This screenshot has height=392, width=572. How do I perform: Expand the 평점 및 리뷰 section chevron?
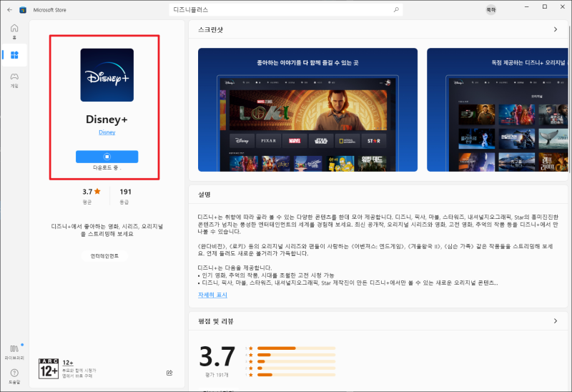coord(556,321)
